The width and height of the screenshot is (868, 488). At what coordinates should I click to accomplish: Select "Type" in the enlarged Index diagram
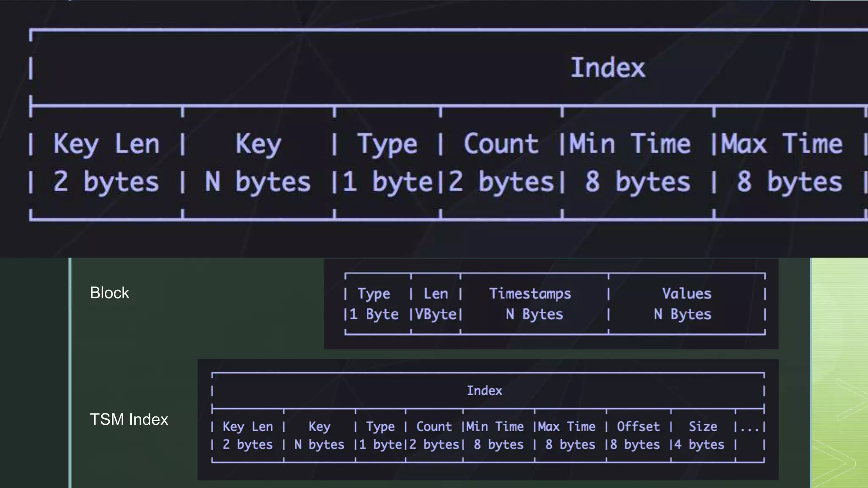(x=387, y=144)
